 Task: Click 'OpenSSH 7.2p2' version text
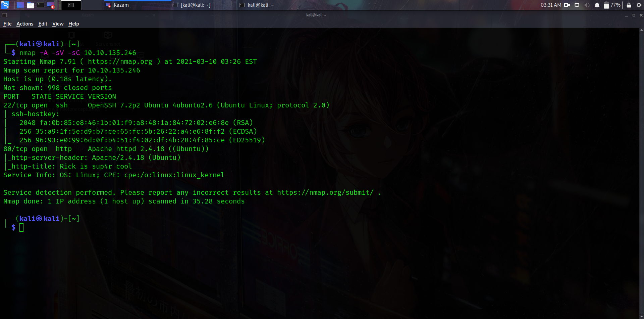(x=114, y=105)
